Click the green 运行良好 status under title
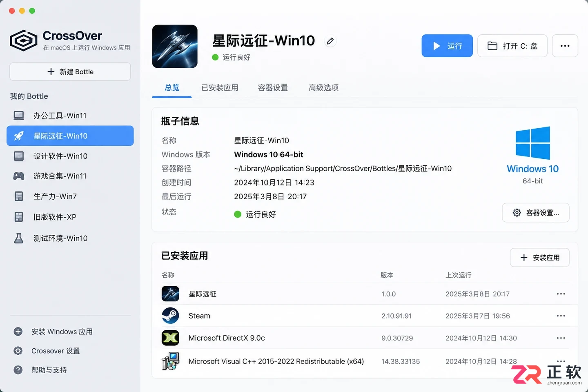The width and height of the screenshot is (588, 392). coord(231,57)
